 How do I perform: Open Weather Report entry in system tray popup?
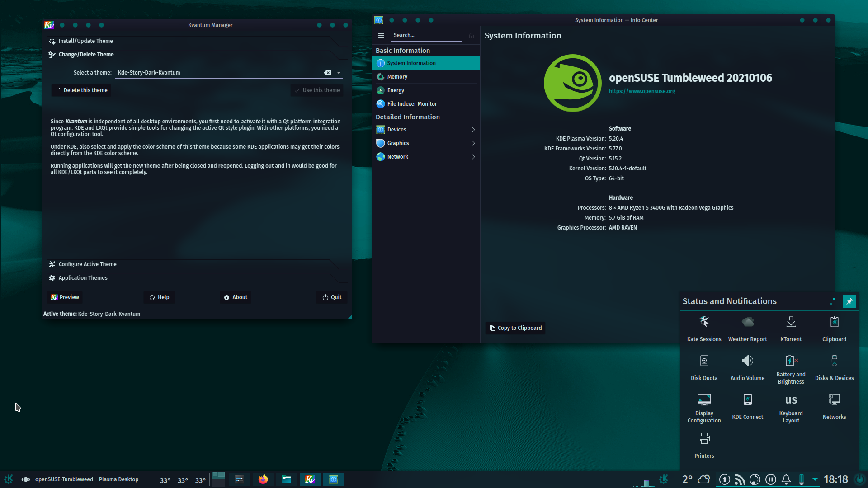(747, 329)
